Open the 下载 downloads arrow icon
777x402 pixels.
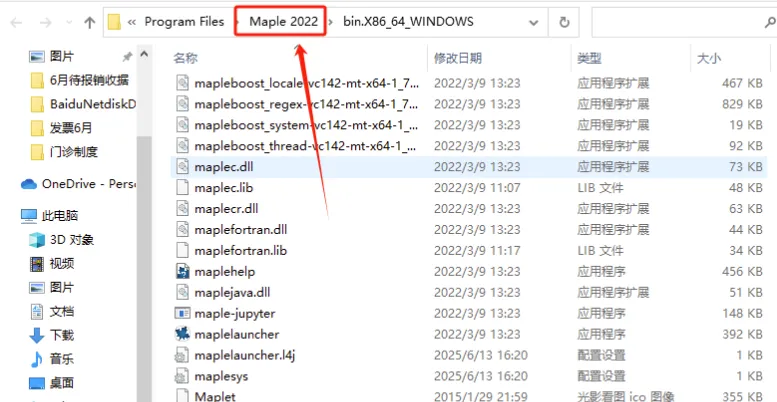tap(37, 336)
